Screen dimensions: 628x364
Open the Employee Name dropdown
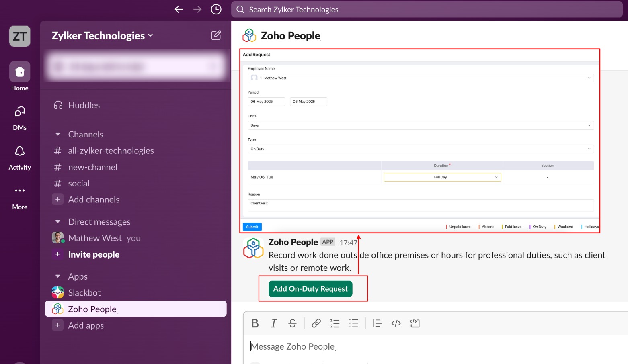point(421,78)
